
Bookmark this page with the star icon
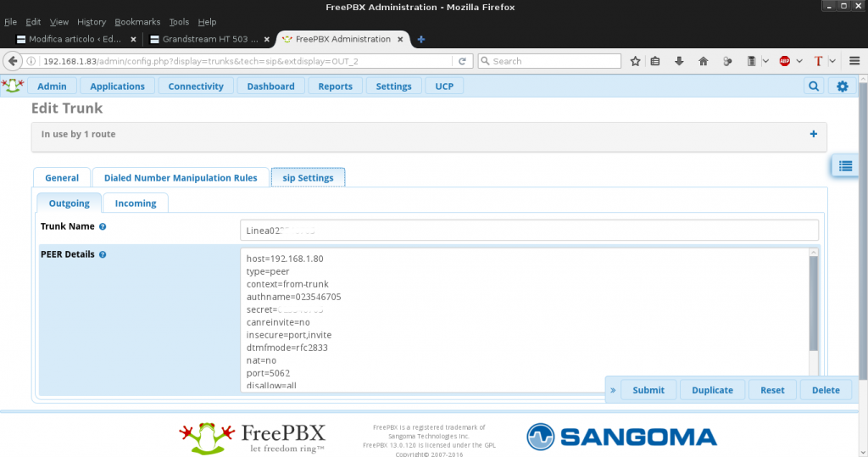coord(635,61)
